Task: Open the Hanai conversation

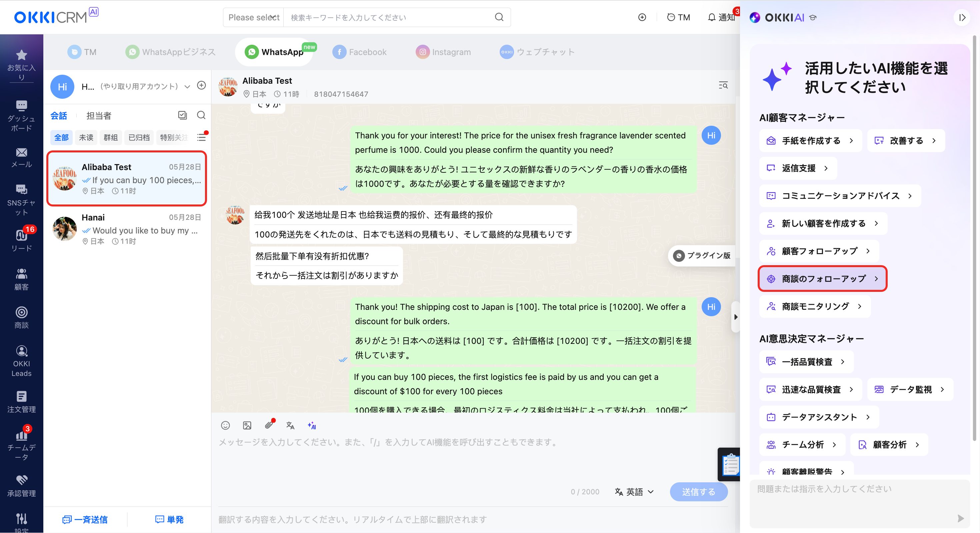Action: 127,229
